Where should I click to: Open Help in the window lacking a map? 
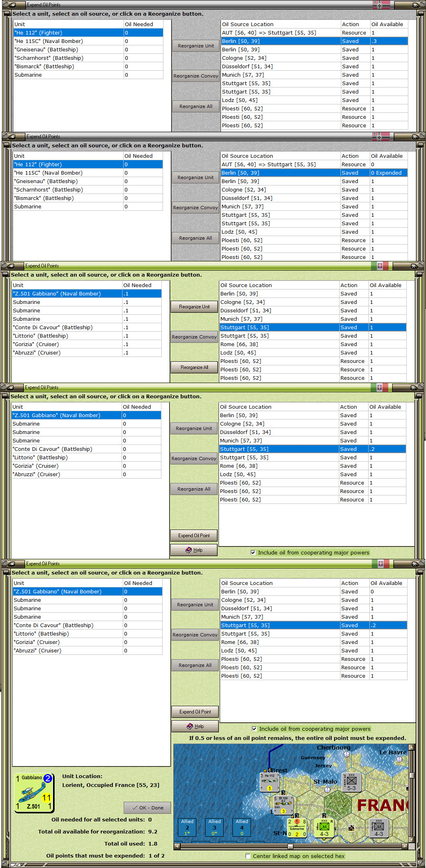[x=194, y=550]
